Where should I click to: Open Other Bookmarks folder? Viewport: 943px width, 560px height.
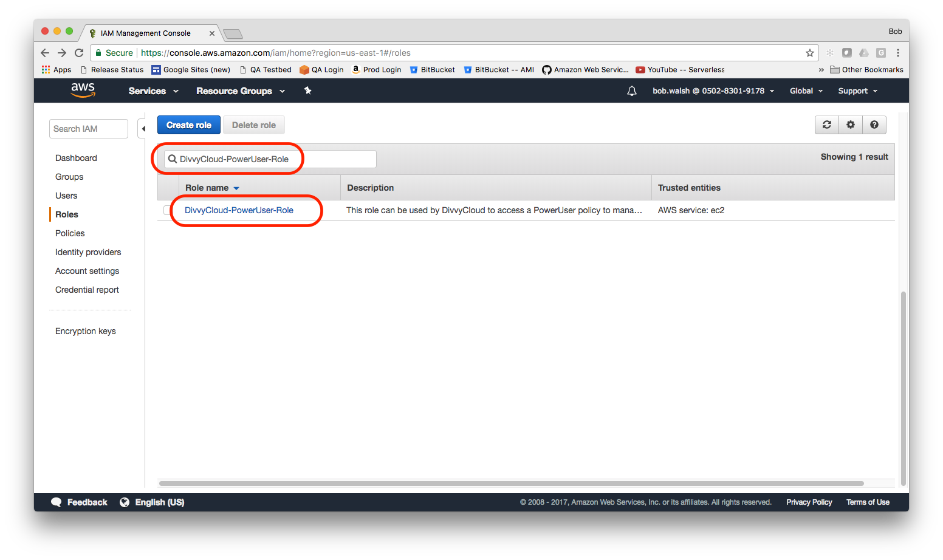point(866,70)
